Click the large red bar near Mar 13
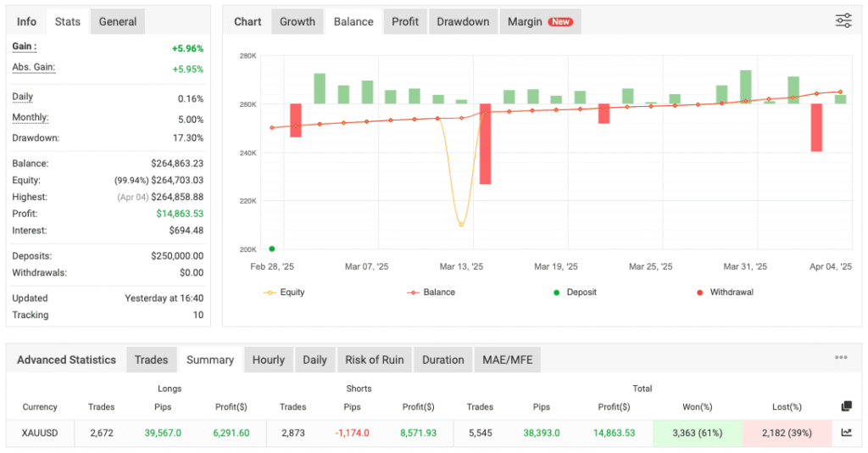This screenshot has width=868, height=453. [485, 144]
